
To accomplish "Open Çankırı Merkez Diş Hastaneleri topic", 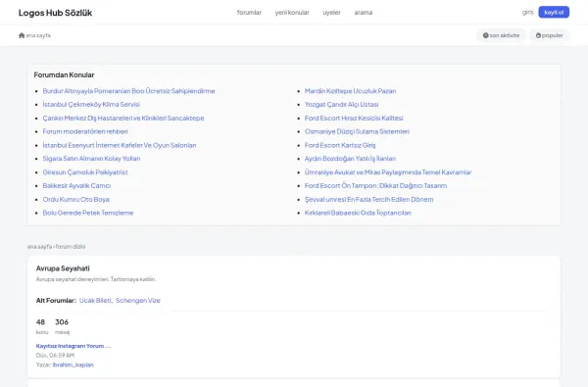I will tap(123, 118).
